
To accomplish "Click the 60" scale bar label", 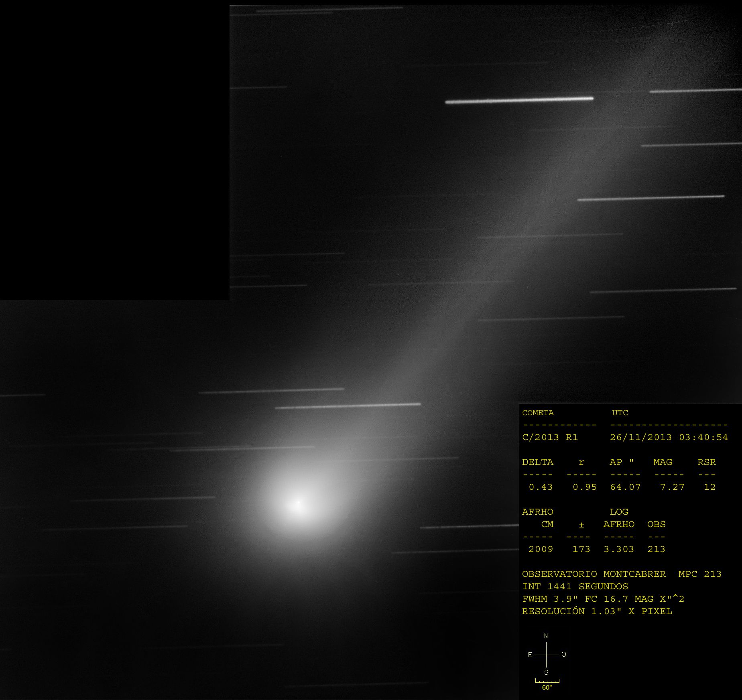I will (547, 688).
